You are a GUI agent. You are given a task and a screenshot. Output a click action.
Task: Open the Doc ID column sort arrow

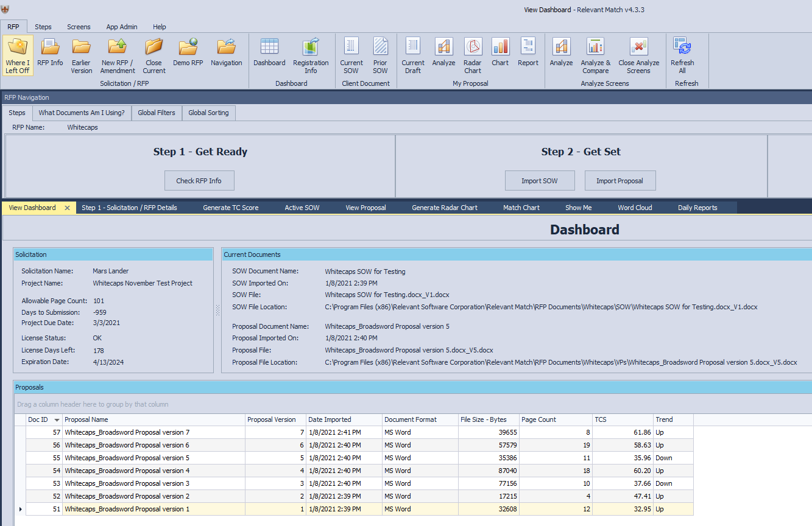pyautogui.click(x=57, y=420)
